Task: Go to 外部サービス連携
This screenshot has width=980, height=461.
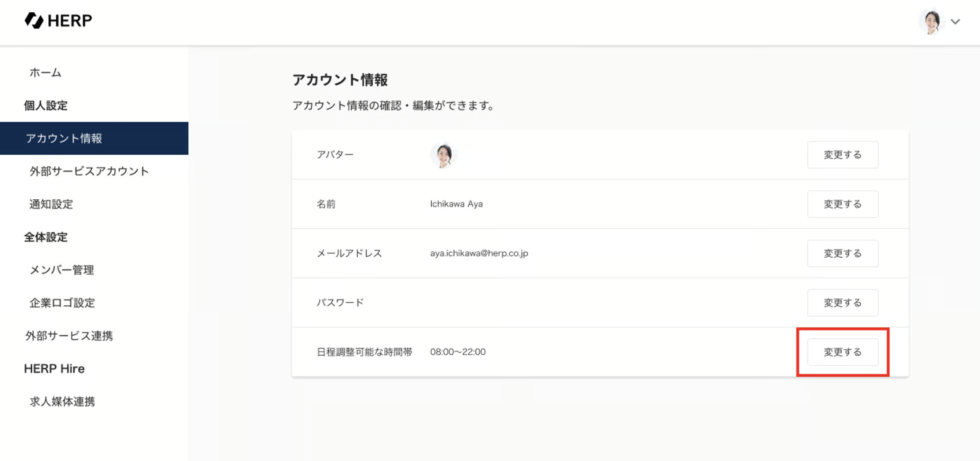Action: click(x=69, y=336)
